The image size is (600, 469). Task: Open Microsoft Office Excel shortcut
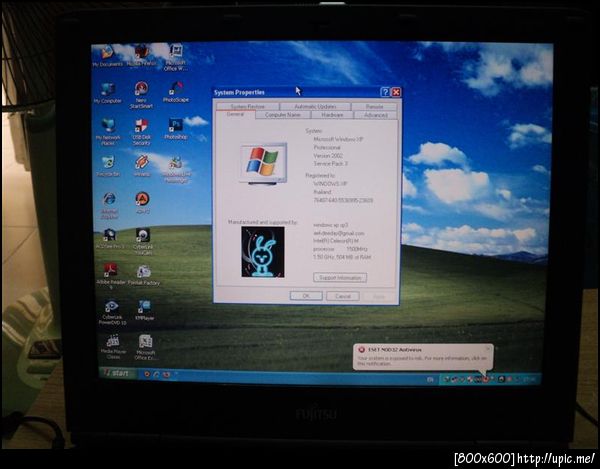[x=145, y=347]
